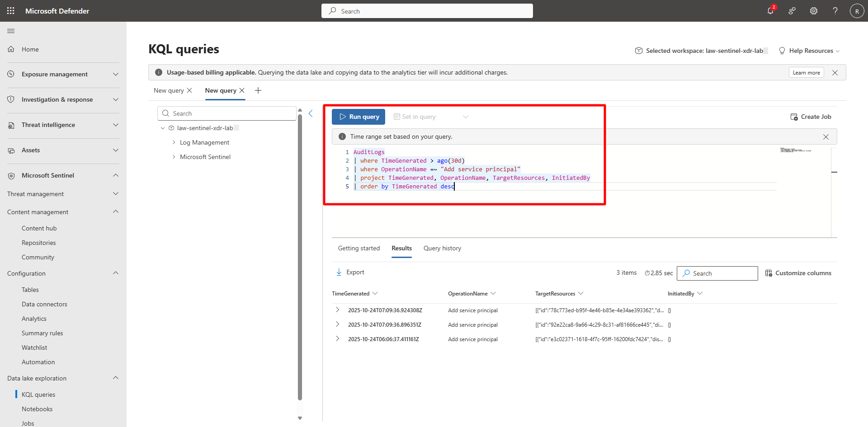This screenshot has height=427, width=868.
Task: Click Learn more in billing banner
Action: point(807,73)
